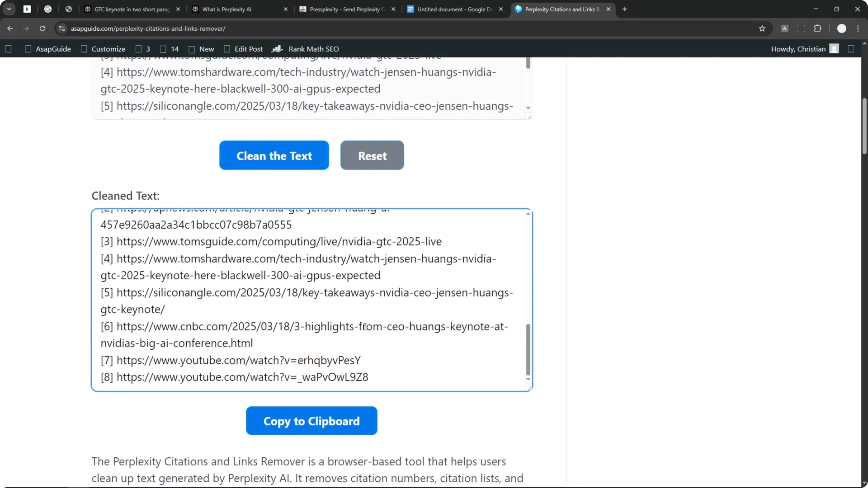Click the browser profile avatar circle
Screen dimensions: 868x488
click(x=842, y=28)
